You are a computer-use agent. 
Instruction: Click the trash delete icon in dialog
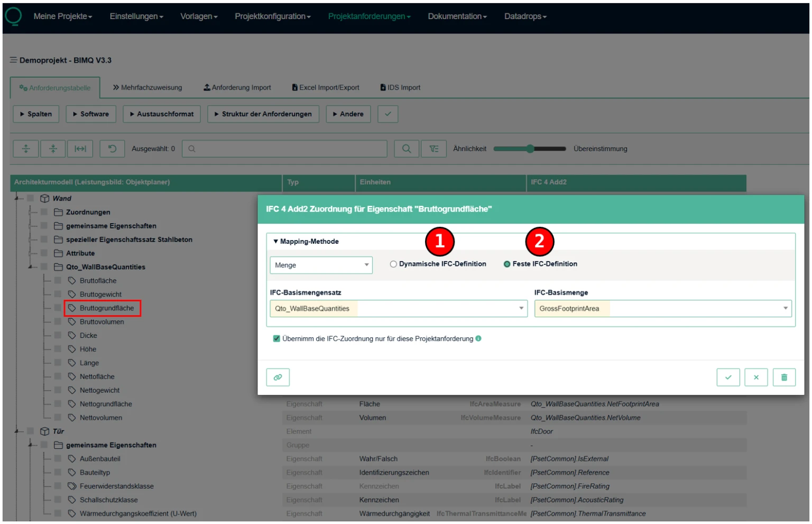tap(784, 377)
